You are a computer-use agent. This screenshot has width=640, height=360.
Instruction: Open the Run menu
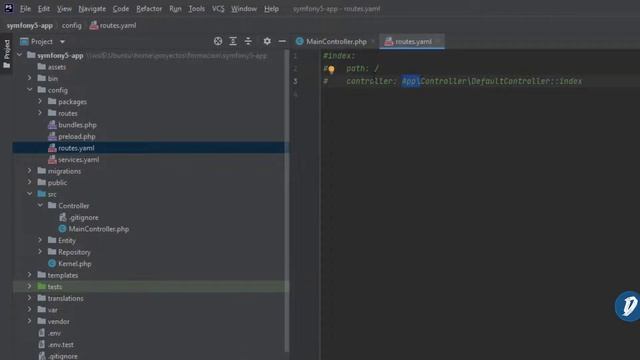tap(175, 9)
